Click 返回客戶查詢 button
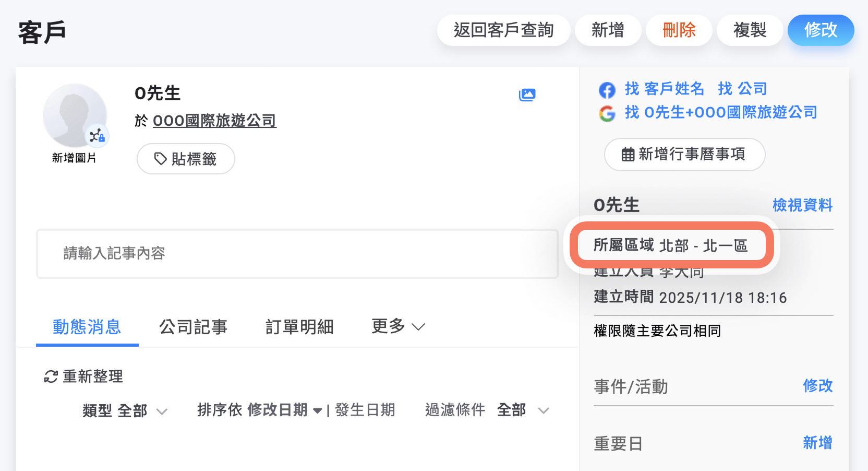This screenshot has height=471, width=868. point(503,30)
